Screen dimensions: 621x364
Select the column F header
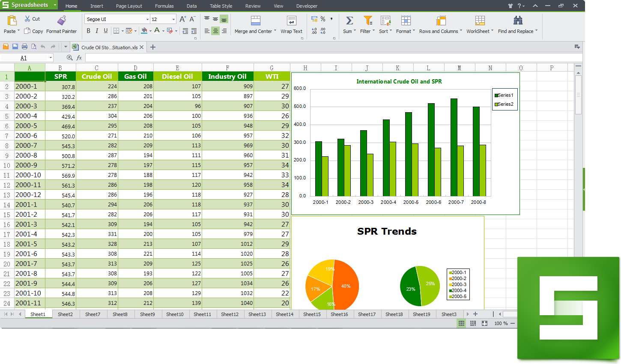tap(227, 68)
